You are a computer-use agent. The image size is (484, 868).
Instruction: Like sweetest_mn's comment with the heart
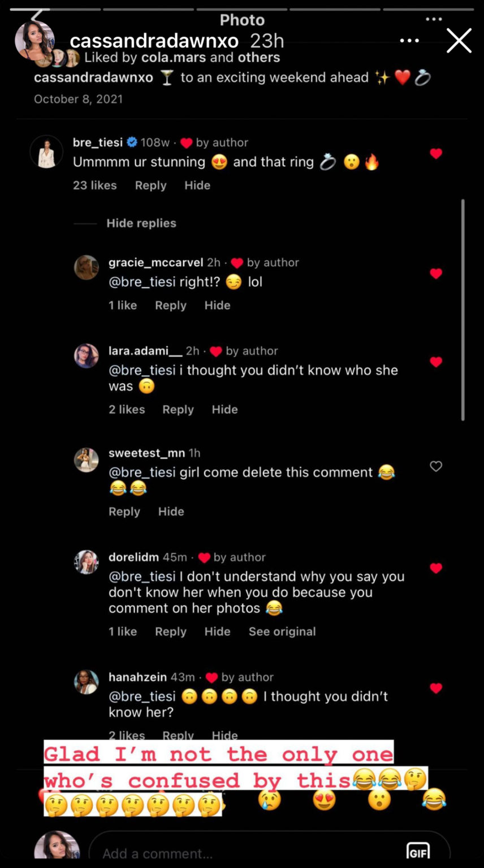[435, 466]
